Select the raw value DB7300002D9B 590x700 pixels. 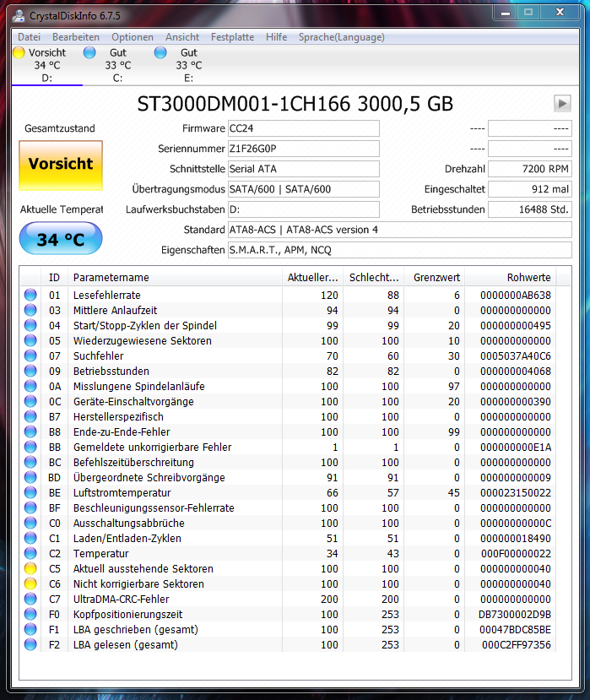pyautogui.click(x=515, y=614)
